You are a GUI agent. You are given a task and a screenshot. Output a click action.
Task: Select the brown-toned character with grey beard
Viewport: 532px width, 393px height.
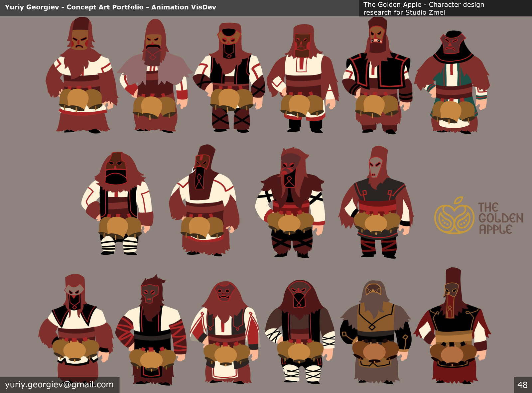(x=375, y=332)
